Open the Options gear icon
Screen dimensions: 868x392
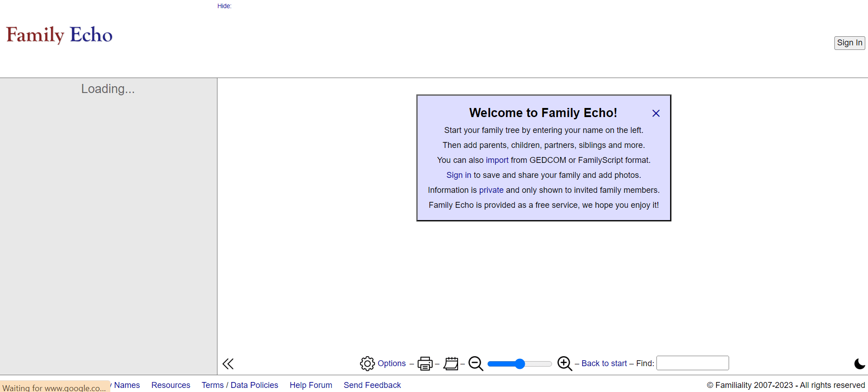[x=367, y=363]
